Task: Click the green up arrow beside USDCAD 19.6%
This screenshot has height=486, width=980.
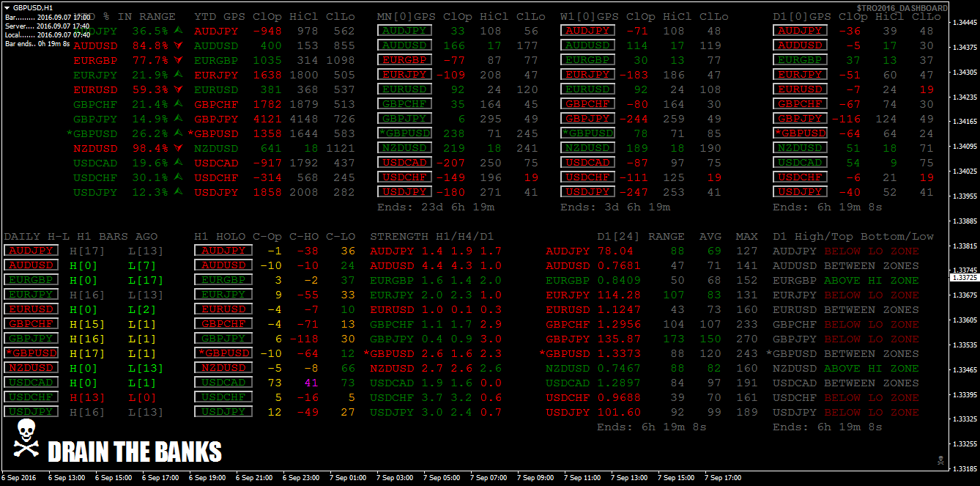Action: tap(178, 163)
